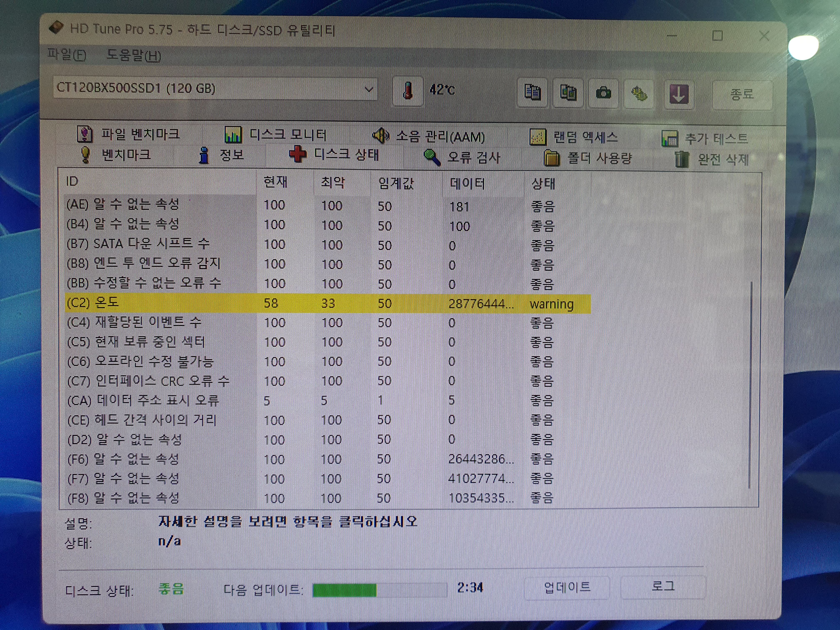
Task: Switch to the 오류 검사 tab
Action: (x=462, y=157)
